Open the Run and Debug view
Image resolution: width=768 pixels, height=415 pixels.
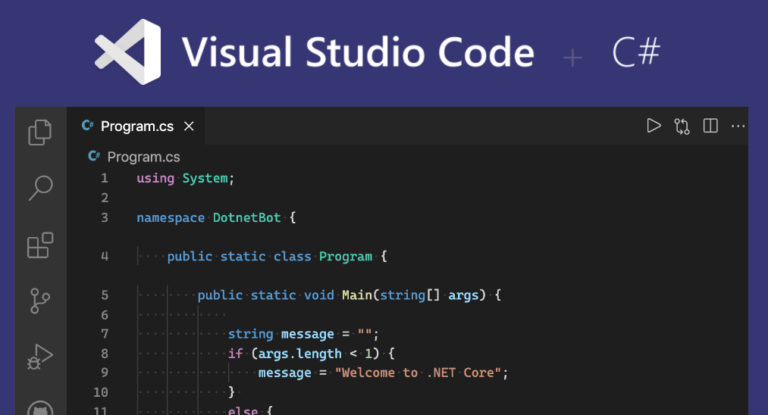(40, 357)
